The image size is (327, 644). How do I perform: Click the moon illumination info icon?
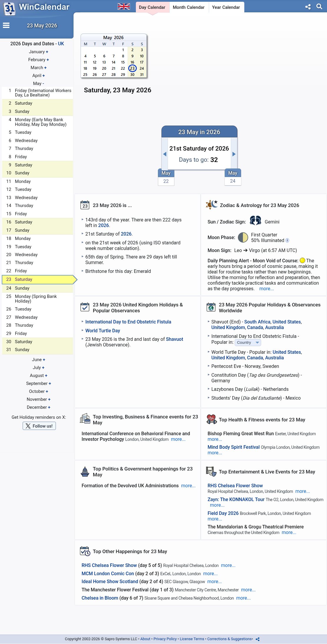pyautogui.click(x=287, y=241)
